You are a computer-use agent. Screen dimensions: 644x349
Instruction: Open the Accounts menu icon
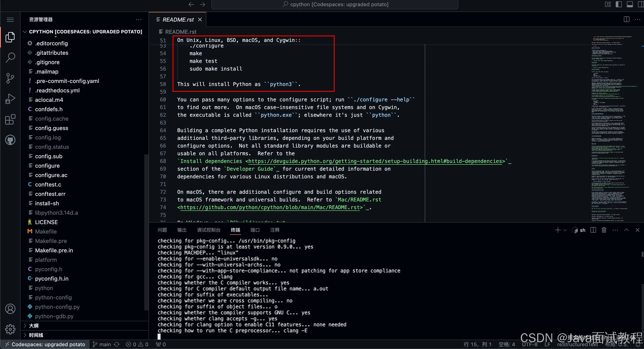10,309
